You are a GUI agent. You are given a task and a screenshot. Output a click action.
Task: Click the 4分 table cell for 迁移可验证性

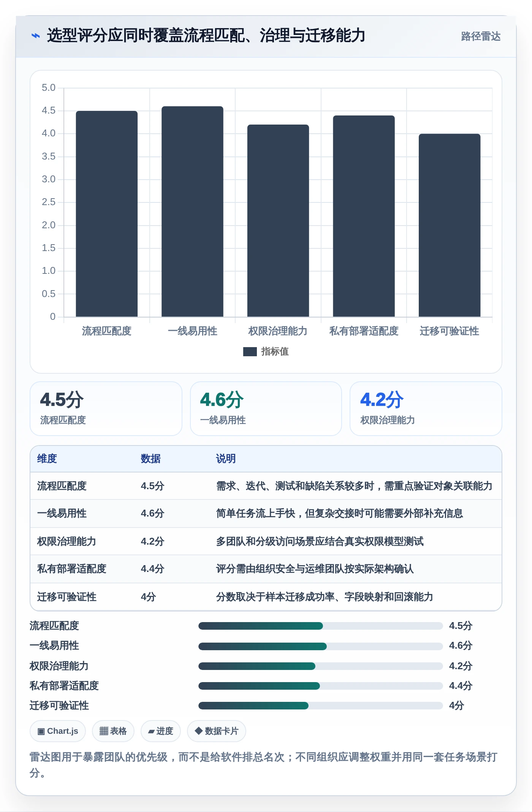[x=148, y=597]
